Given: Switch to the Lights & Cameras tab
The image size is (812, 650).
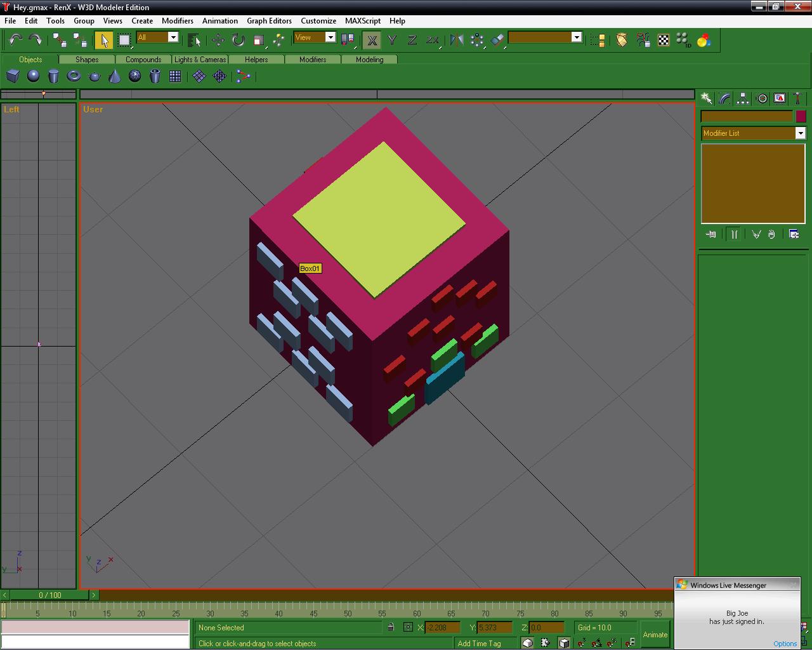Looking at the screenshot, I should pyautogui.click(x=200, y=60).
